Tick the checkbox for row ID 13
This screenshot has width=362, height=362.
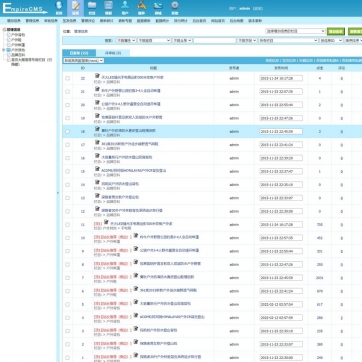[68, 198]
